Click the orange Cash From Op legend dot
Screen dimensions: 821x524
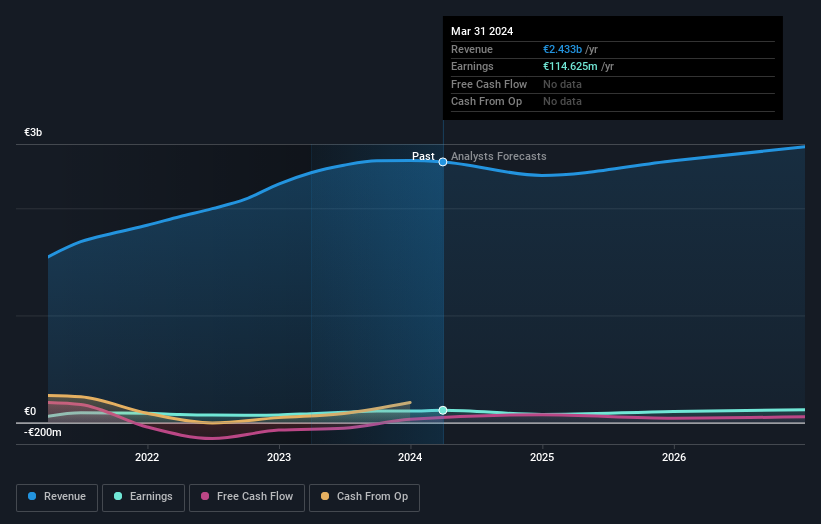coord(325,496)
